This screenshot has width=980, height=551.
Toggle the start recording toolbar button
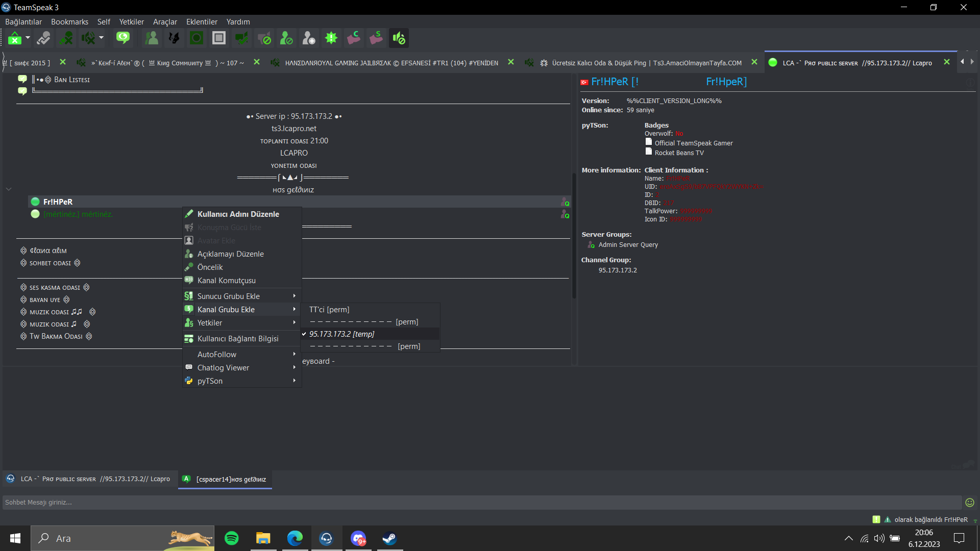197,38
